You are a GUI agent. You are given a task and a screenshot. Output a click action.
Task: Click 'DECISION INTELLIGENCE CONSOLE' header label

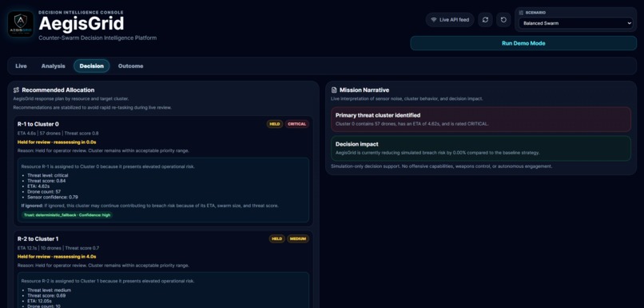pos(81,12)
